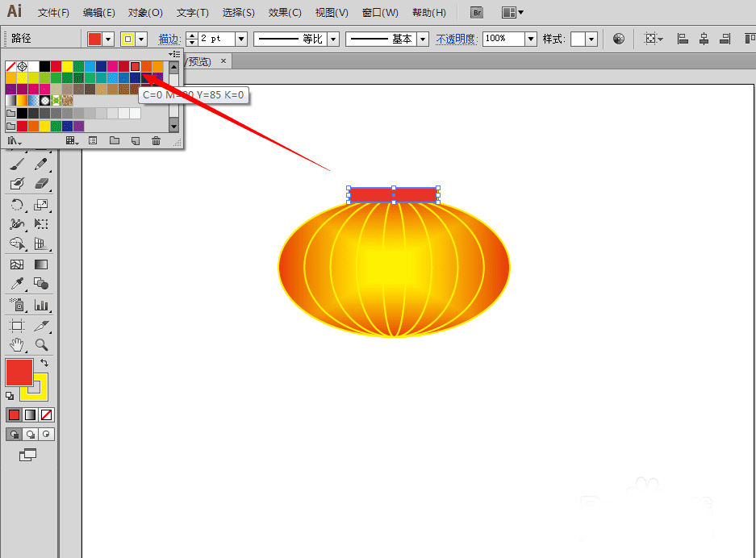Screen dimensions: 756x558
Task: Open brush definition 基本 dropdown
Action: [423, 39]
